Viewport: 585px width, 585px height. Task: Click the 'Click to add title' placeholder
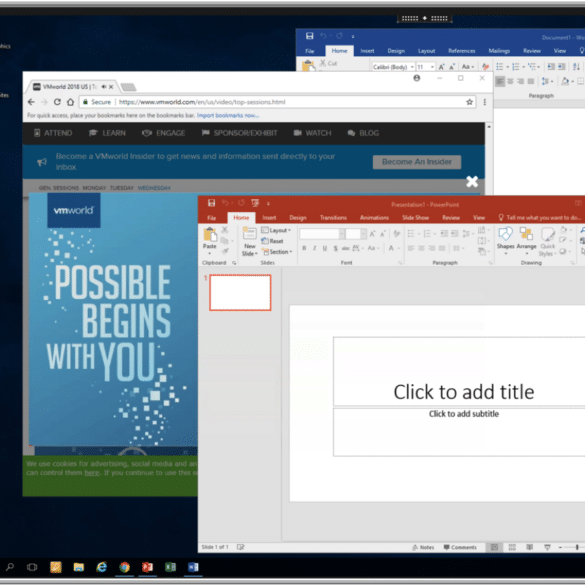click(463, 392)
